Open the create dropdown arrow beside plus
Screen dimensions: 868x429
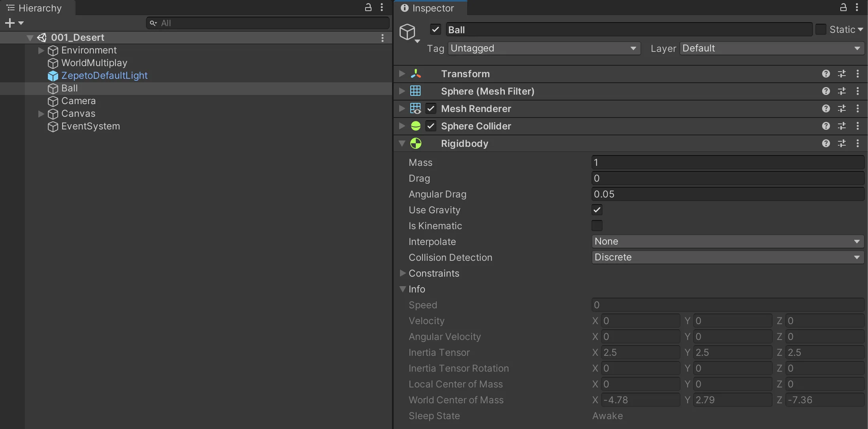[x=21, y=23]
